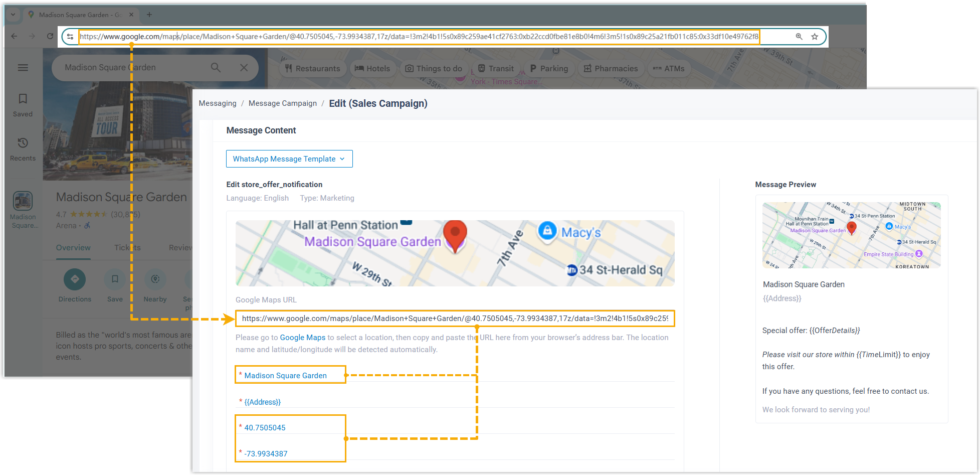Click the Google Maps URL input field
Screen dimensions: 980x475
[455, 319]
